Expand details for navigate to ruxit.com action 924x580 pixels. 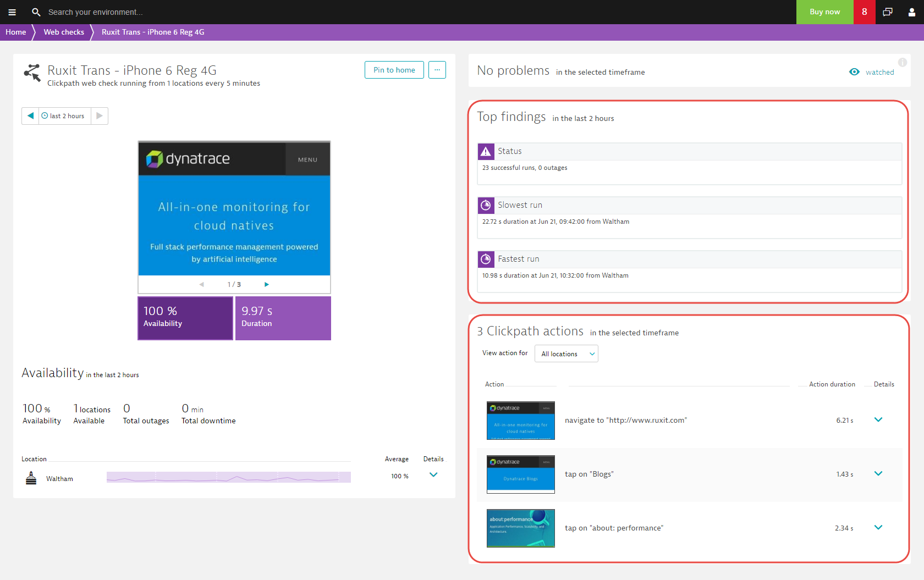878,419
